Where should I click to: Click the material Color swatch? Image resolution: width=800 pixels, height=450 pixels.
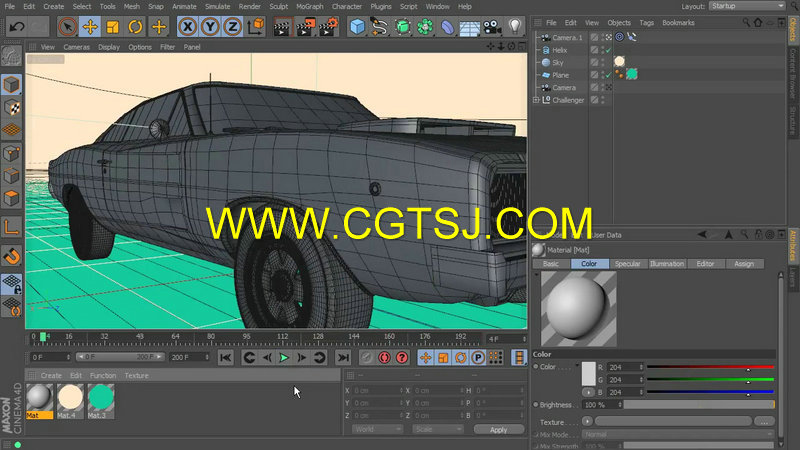pyautogui.click(x=588, y=374)
